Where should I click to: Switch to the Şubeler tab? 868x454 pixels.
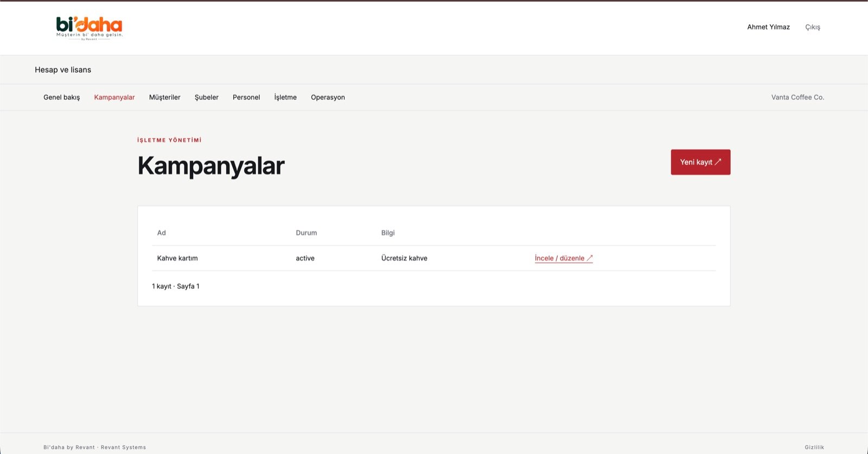click(x=207, y=97)
